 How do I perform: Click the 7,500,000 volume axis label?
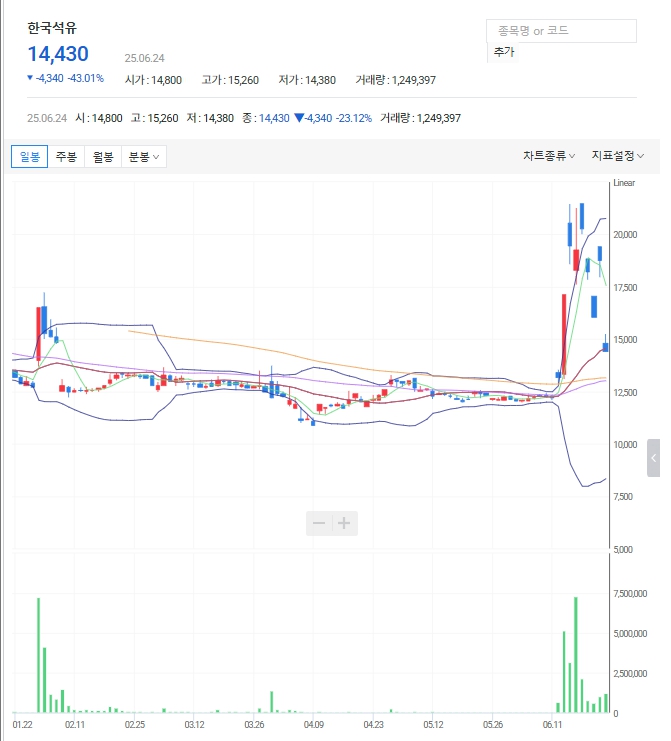point(630,594)
